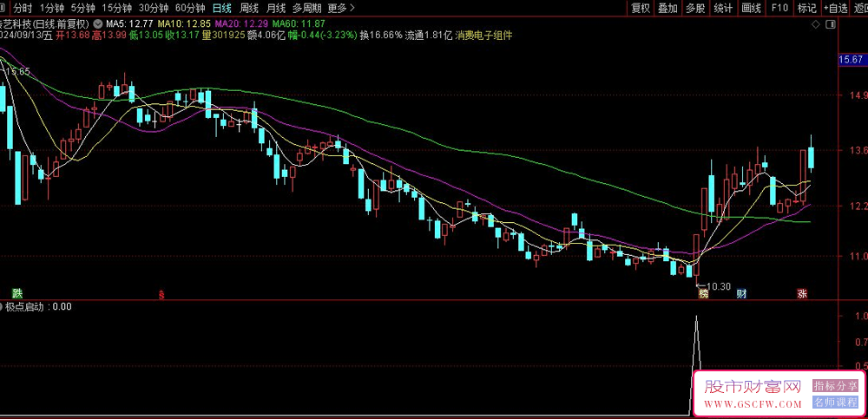Toggle the side panel icon at chart top right
The image size is (868, 419).
point(830,24)
